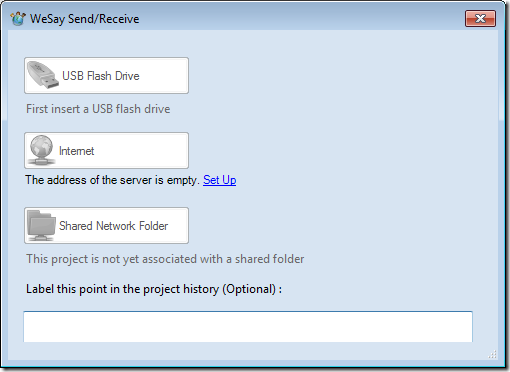Click 'Label this point in the project history' label

[154, 289]
